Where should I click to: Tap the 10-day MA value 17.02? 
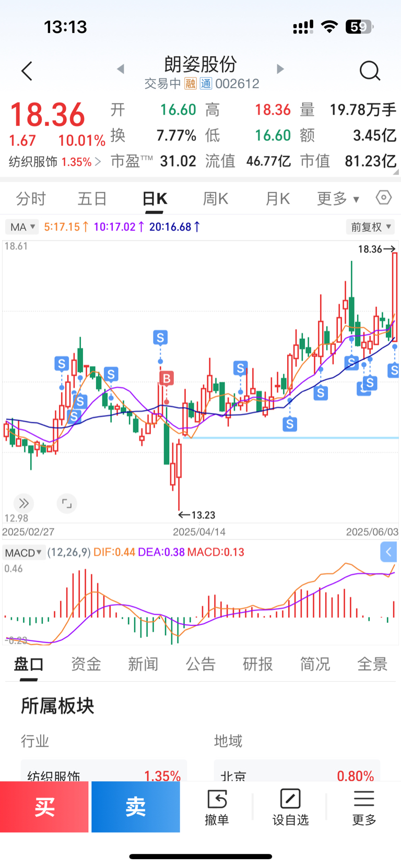[119, 227]
